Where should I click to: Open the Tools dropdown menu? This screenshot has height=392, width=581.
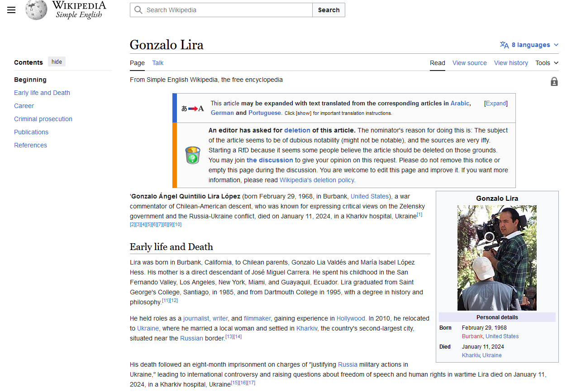547,63
